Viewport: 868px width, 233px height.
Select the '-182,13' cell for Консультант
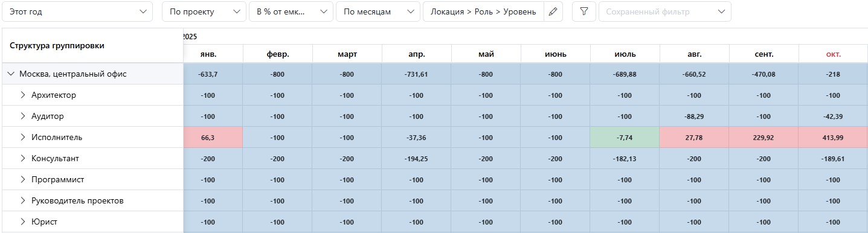(x=625, y=159)
